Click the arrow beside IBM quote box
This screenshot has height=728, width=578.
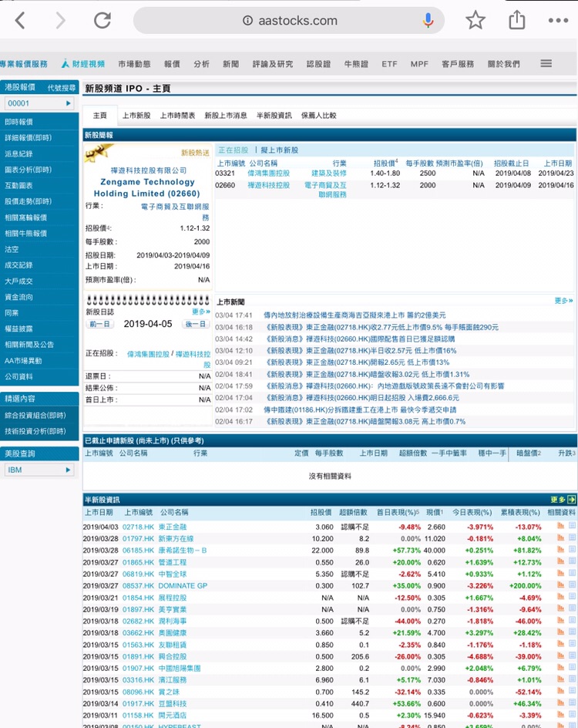(69, 470)
